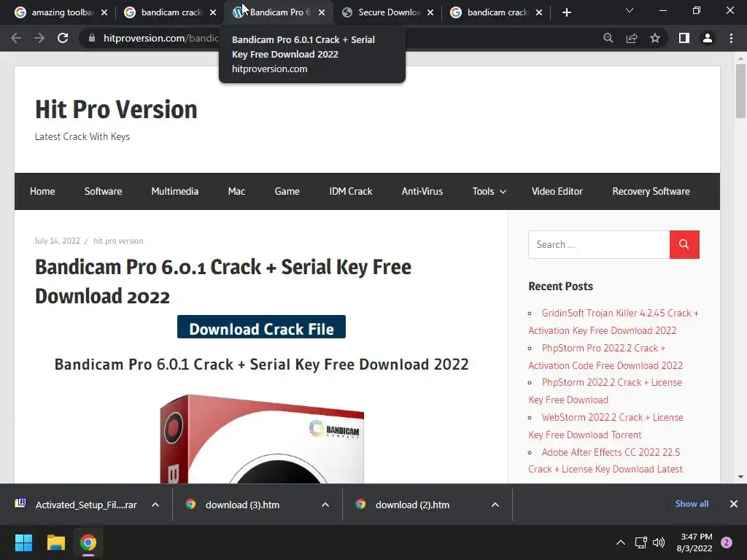Open the Anti-Virus category
This screenshot has height=560, width=747.
click(x=422, y=192)
